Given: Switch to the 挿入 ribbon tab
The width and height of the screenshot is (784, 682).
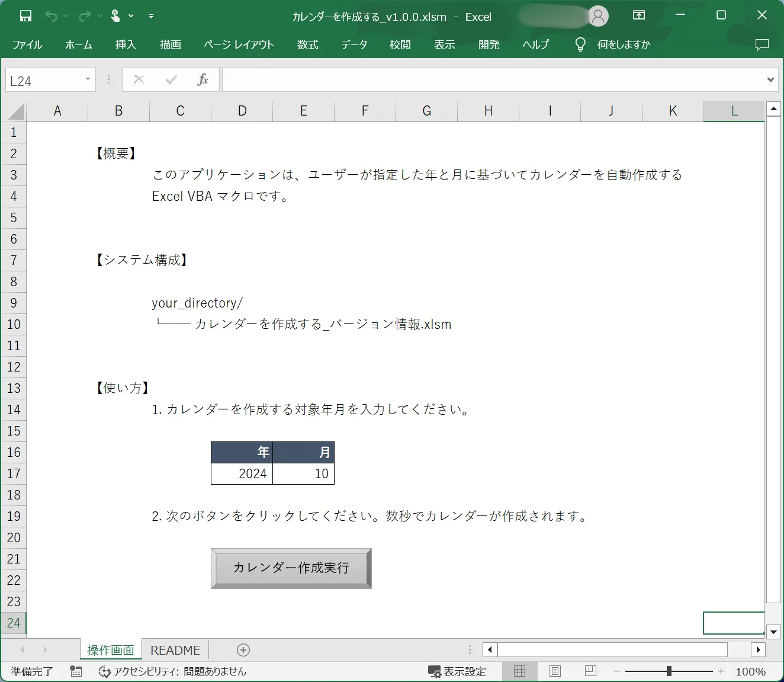Looking at the screenshot, I should click(x=126, y=44).
